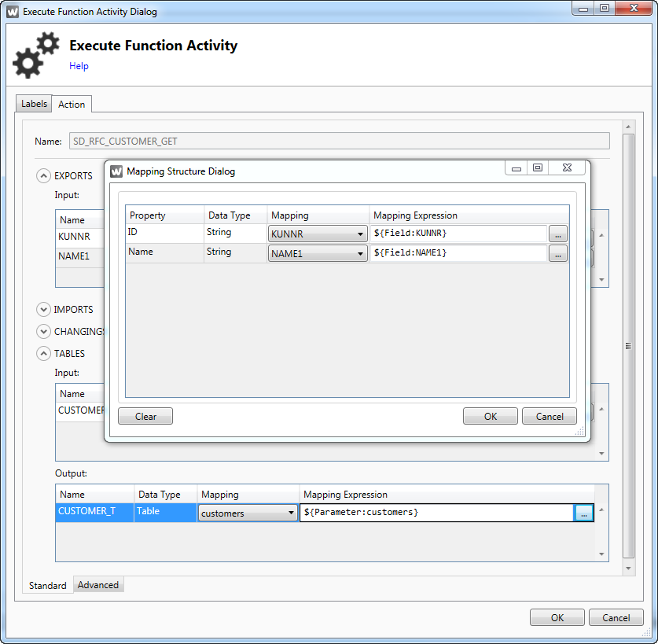This screenshot has height=644, width=658.
Task: Open the ellipsis browse button for CUSTOMER_T row
Action: (x=583, y=513)
